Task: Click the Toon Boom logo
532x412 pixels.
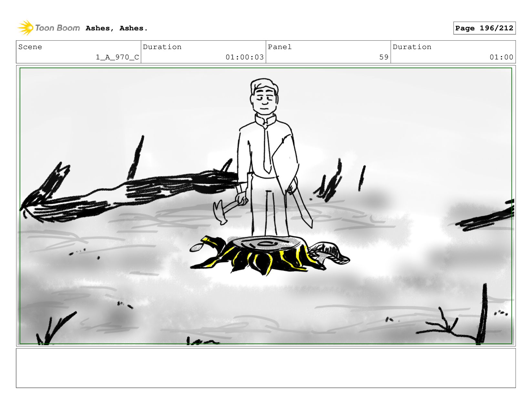Action: click(x=48, y=28)
